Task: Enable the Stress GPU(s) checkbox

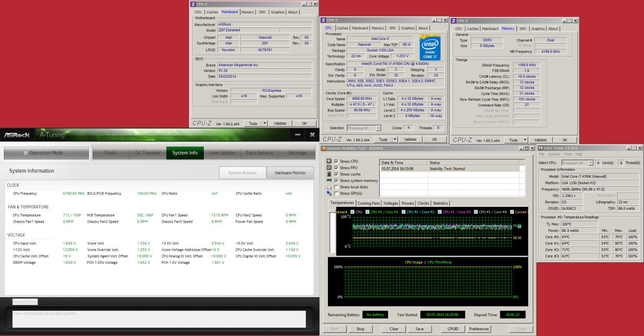Action: (336, 193)
